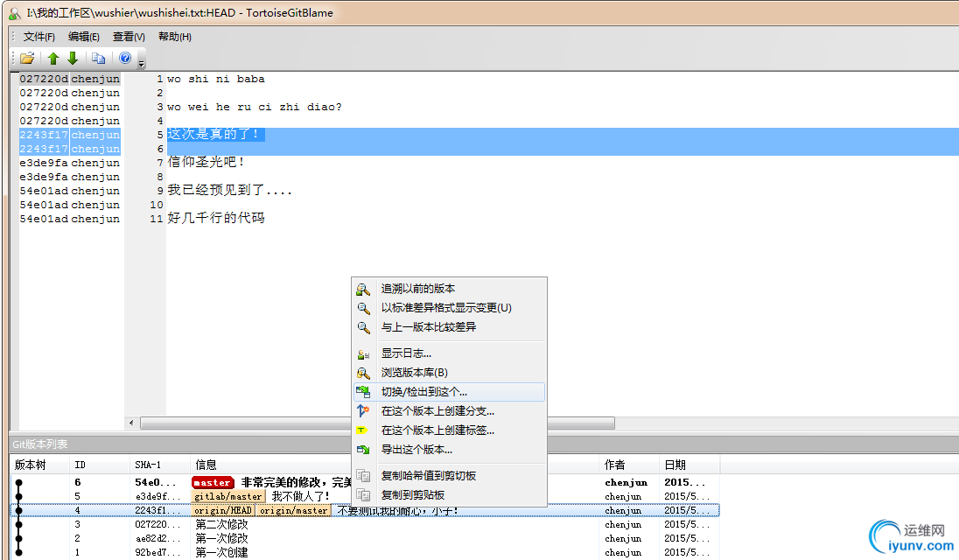Click the 信息 column header
The width and height of the screenshot is (959, 560).
pos(395,465)
